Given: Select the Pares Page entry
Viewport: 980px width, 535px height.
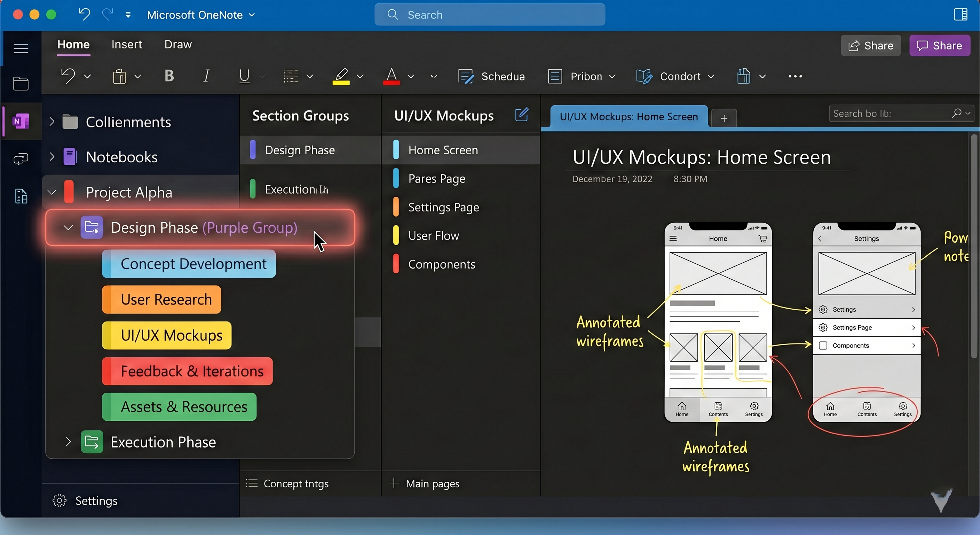Looking at the screenshot, I should tap(461, 179).
